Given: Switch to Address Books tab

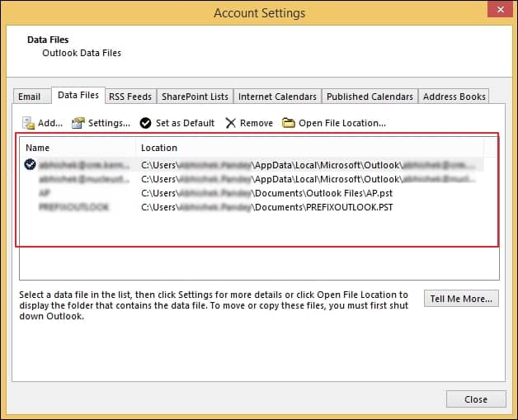Looking at the screenshot, I should tap(454, 97).
